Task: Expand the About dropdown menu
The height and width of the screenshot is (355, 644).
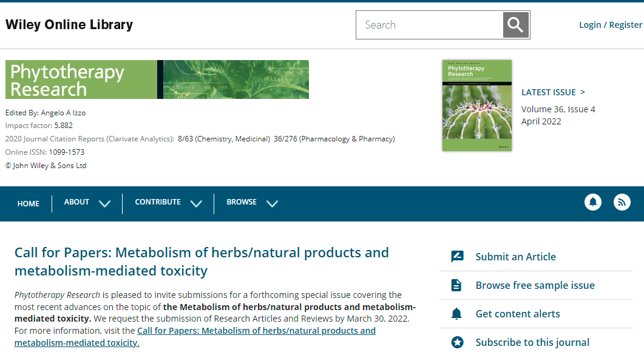Action: click(x=87, y=203)
